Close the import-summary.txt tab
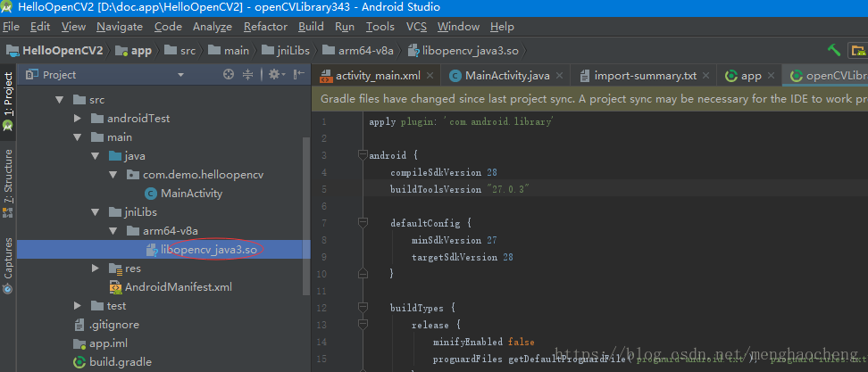The height and width of the screenshot is (372, 868). pyautogui.click(x=706, y=76)
